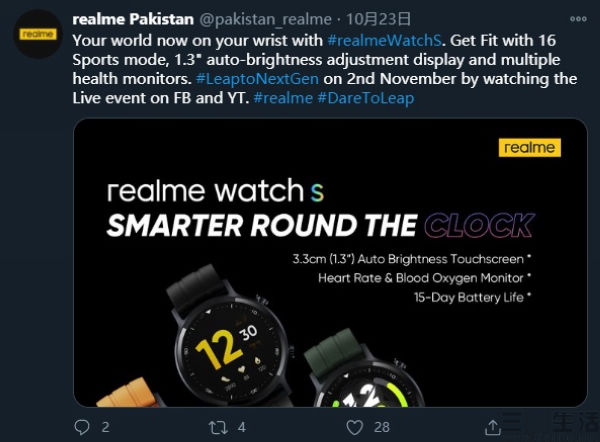Open the reply comment icon

(x=82, y=427)
